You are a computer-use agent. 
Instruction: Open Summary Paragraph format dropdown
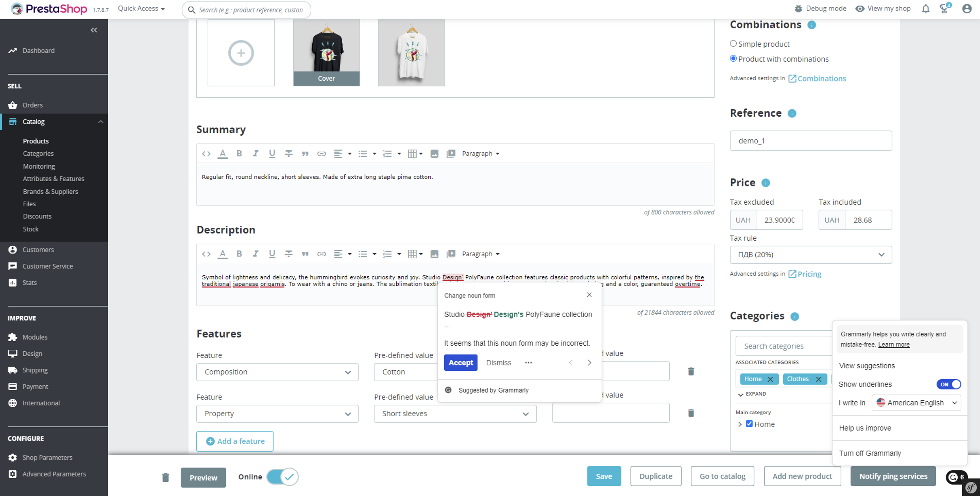pos(481,154)
